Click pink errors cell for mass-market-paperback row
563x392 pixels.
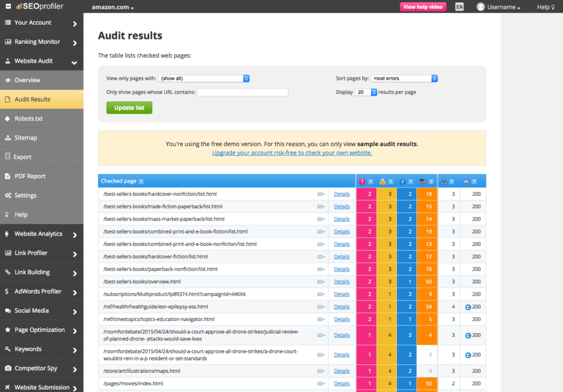pos(366,219)
